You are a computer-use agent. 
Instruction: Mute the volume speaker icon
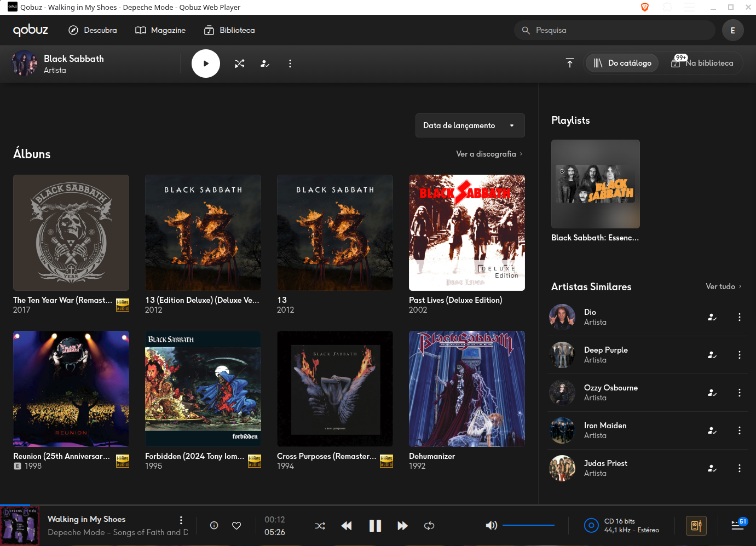tap(492, 525)
